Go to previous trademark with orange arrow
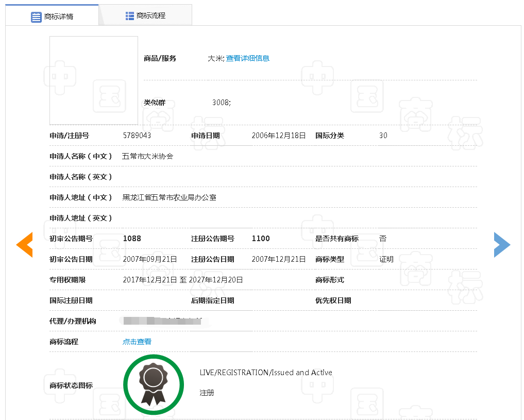The image size is (524, 420). click(25, 245)
